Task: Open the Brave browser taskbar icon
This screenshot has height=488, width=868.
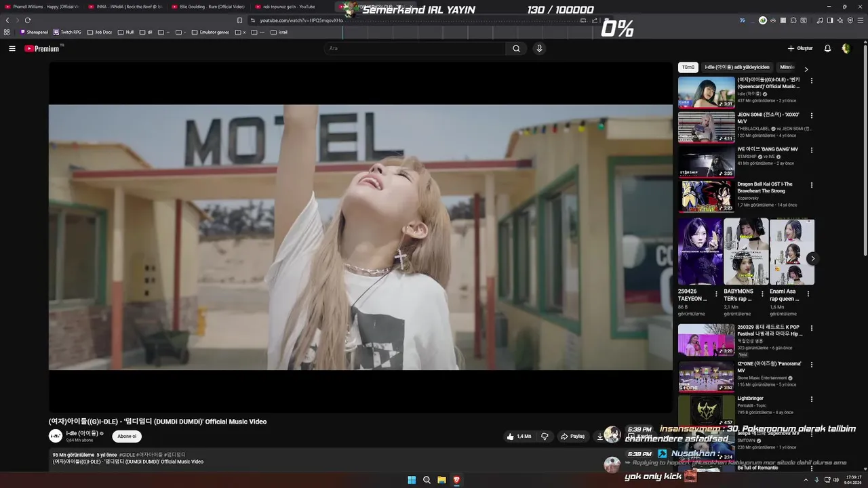Action: click(456, 480)
